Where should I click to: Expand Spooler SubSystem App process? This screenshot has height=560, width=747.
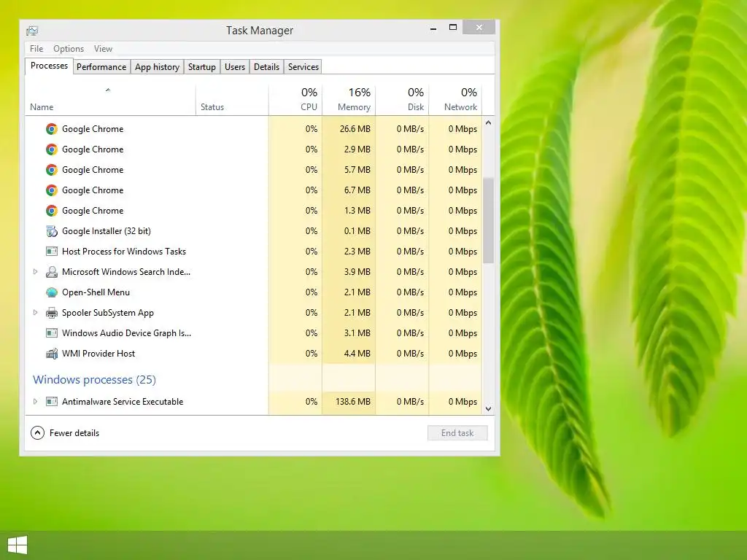(35, 313)
